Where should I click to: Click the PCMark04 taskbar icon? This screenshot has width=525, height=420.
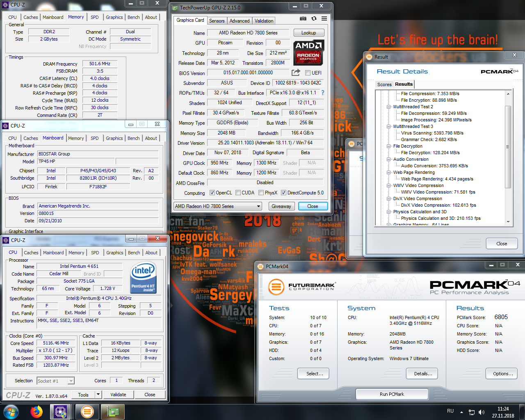87,412
